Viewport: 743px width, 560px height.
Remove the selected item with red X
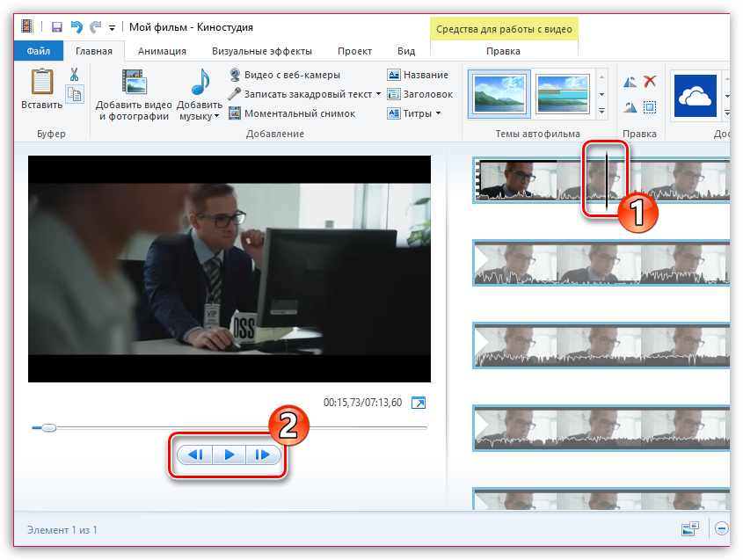(x=650, y=82)
